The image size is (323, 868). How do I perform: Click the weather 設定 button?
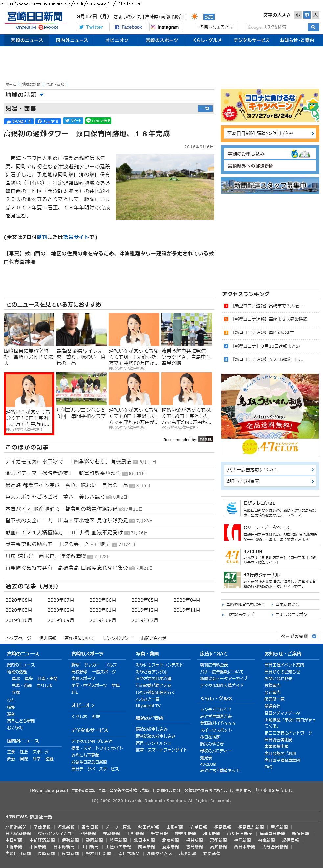[209, 17]
